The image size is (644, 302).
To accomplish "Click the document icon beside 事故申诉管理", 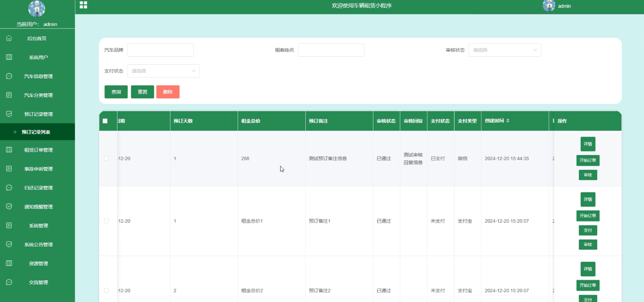I will point(9,169).
